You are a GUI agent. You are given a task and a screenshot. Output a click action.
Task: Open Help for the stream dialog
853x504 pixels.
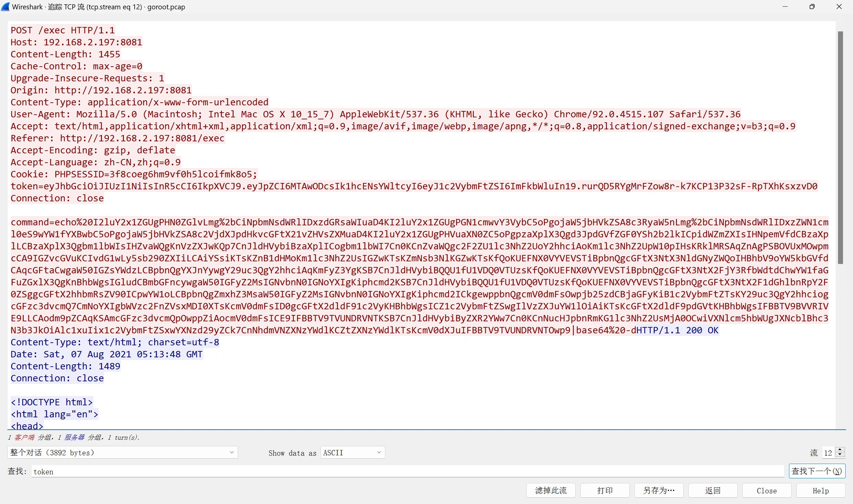pyautogui.click(x=820, y=490)
